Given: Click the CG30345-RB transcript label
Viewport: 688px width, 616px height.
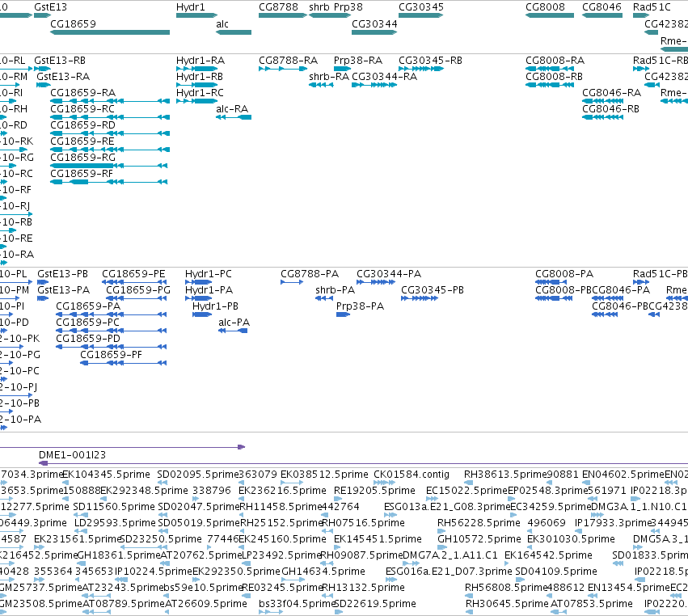Looking at the screenshot, I should [430, 60].
